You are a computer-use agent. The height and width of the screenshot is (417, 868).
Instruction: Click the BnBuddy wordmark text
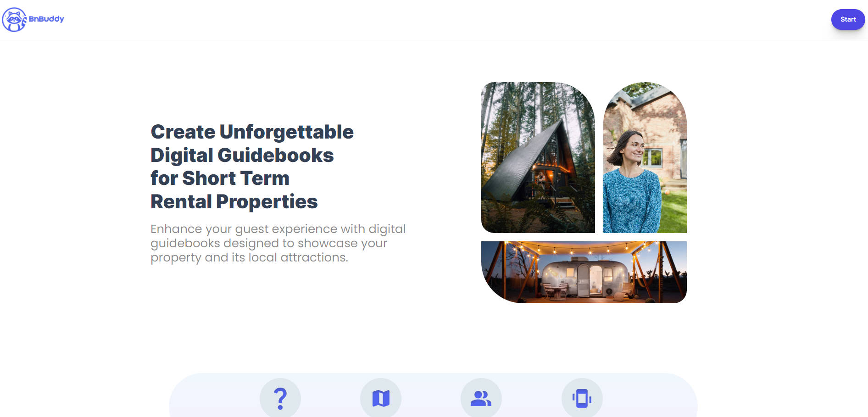pos(46,19)
